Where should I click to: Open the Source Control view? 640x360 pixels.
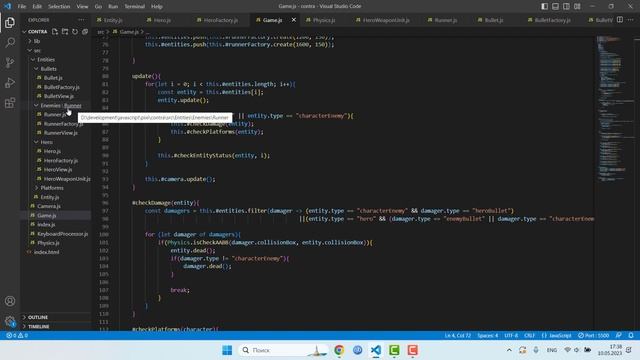[x=10, y=62]
